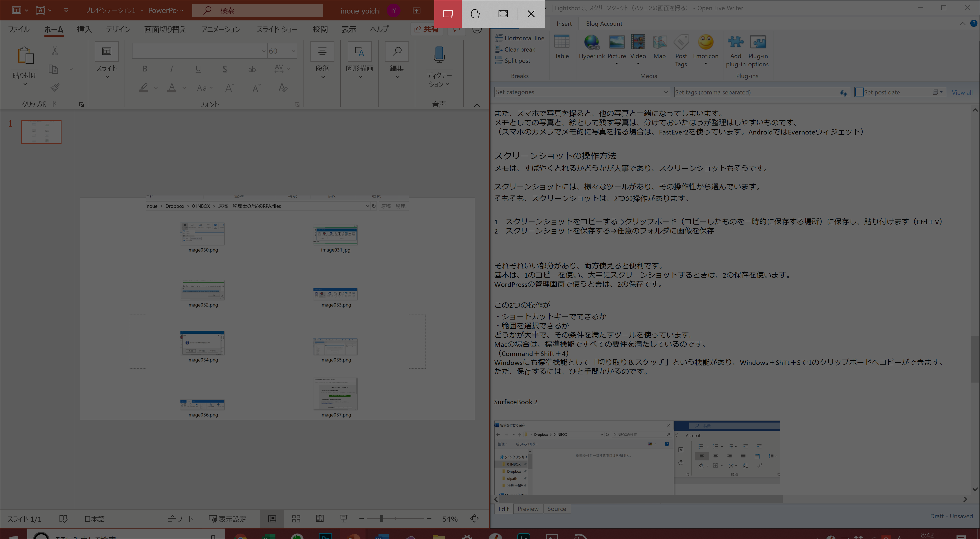Collapse the PowerPoint ribbon chevron
Viewport: 980px width, 539px height.
coord(477,105)
